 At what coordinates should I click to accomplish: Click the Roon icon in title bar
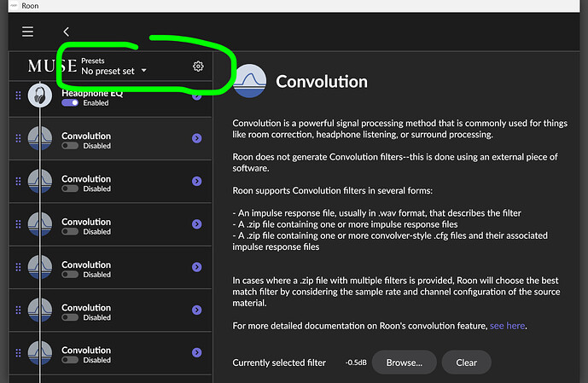point(14,6)
